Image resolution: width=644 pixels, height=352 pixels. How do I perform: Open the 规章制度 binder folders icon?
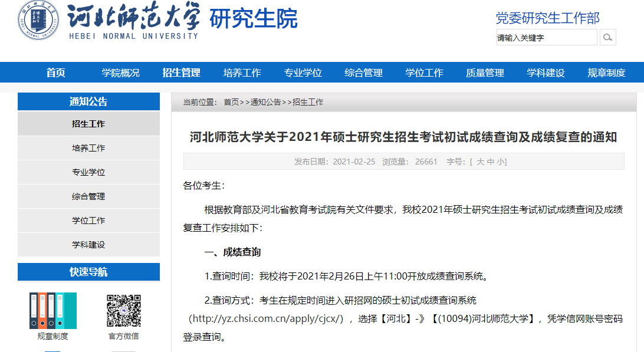(x=53, y=311)
